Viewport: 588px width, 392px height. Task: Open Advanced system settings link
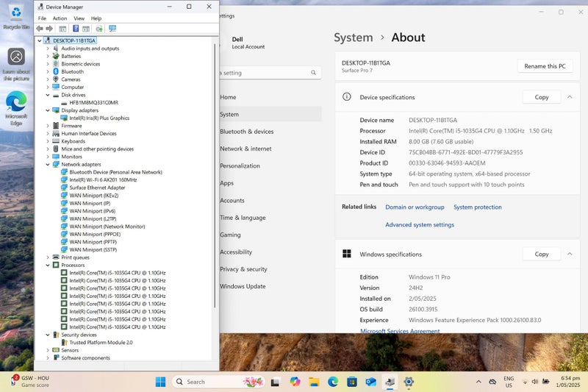click(x=420, y=225)
